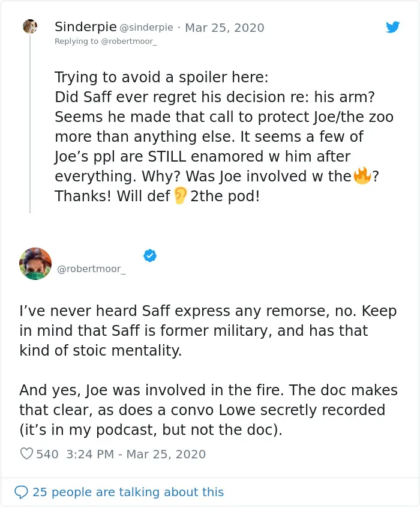
Task: Click the blue verified checkmark badge
Action: click(150, 255)
